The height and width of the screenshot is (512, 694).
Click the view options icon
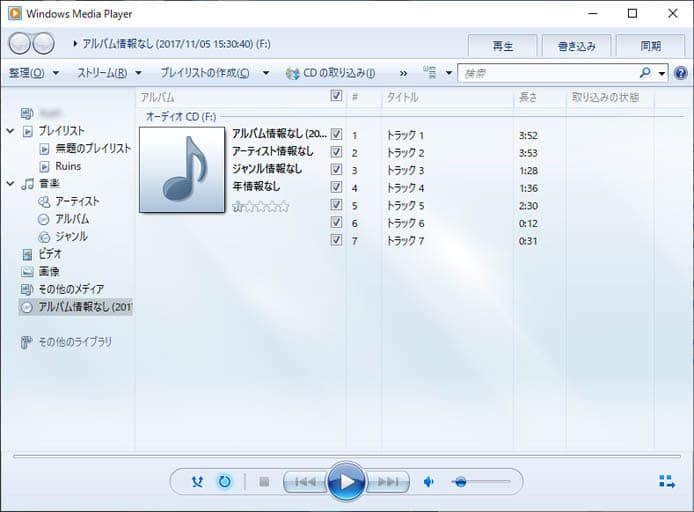click(x=430, y=72)
